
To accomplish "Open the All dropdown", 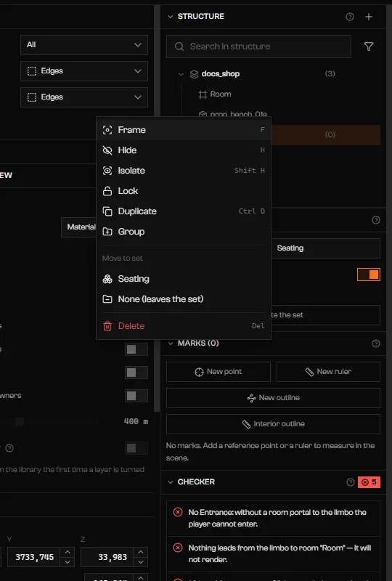I will [x=84, y=45].
